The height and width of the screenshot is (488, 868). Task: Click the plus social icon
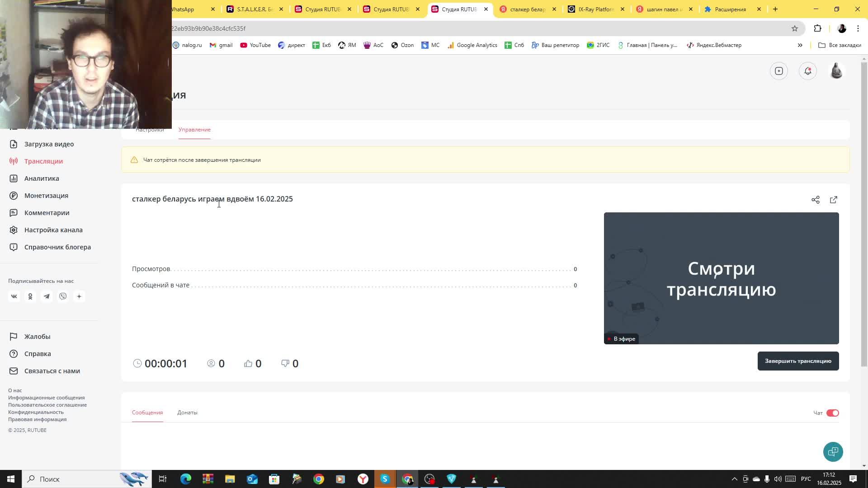coord(79,296)
